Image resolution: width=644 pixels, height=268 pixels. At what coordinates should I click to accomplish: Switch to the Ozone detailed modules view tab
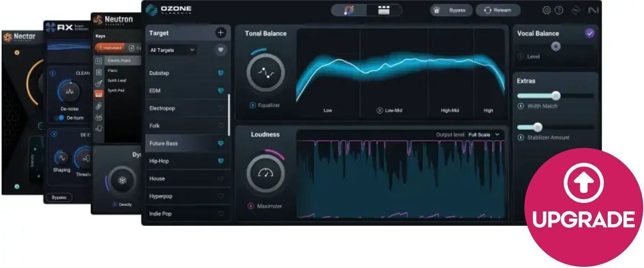384,10
